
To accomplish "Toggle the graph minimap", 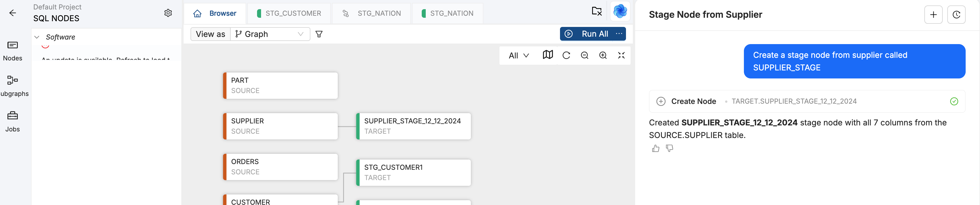I will point(548,55).
